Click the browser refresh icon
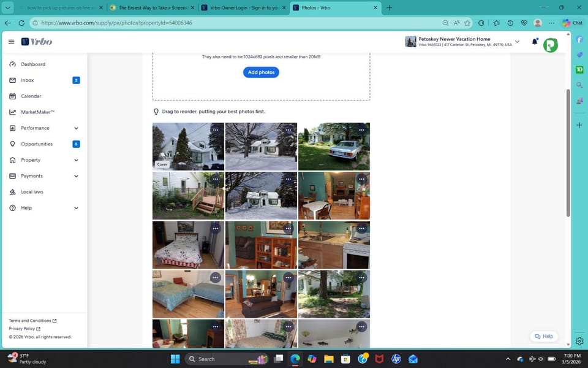 point(21,23)
